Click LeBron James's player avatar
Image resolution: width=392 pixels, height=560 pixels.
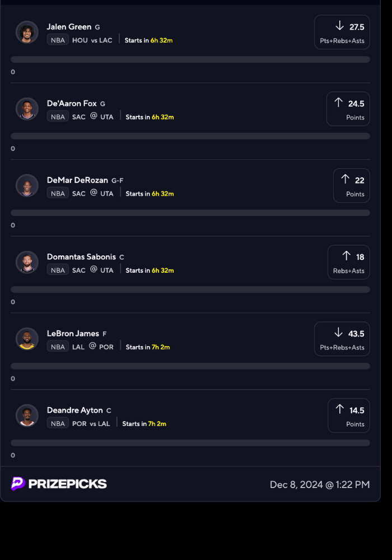click(x=27, y=339)
